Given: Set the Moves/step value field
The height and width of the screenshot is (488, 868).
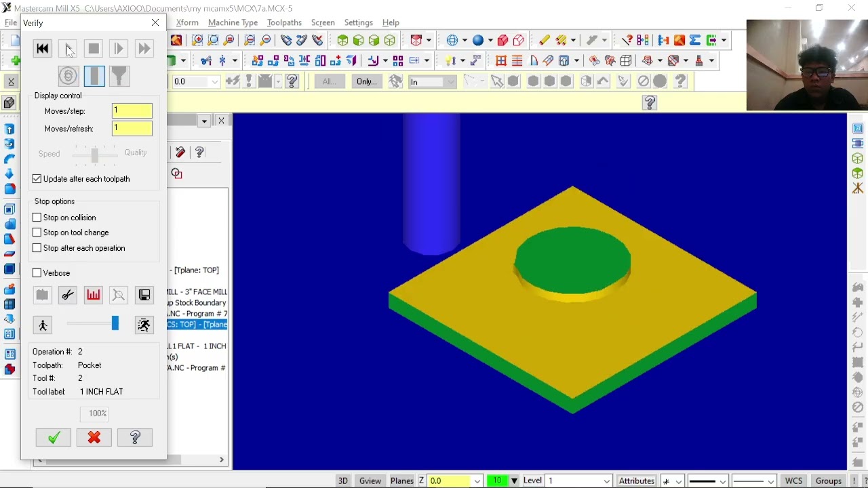Looking at the screenshot, I should [132, 110].
